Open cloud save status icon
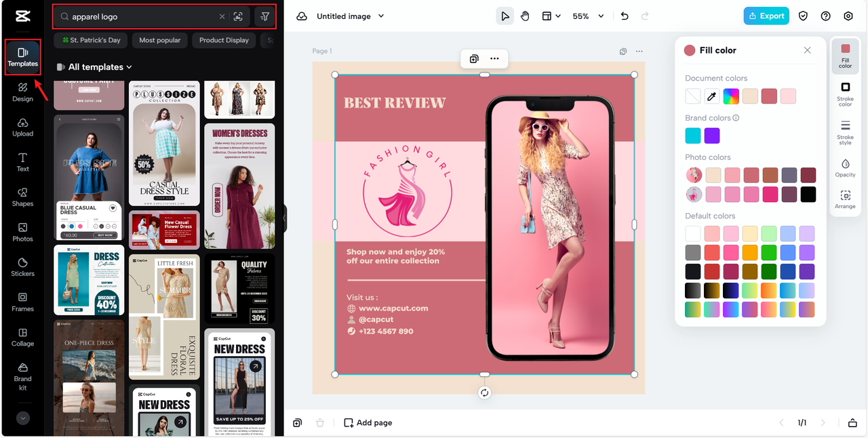The image size is (868, 438). pyautogui.click(x=302, y=16)
